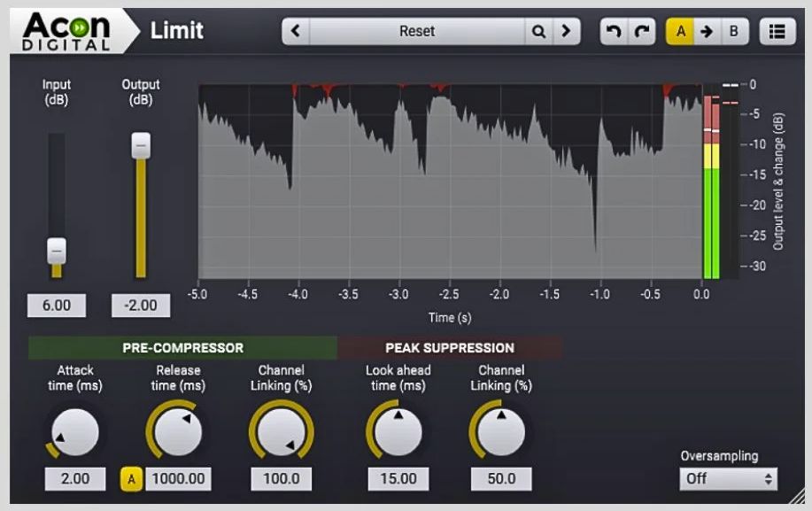The image size is (812, 511).
Task: Click the Look ahead time knob
Action: click(x=398, y=432)
